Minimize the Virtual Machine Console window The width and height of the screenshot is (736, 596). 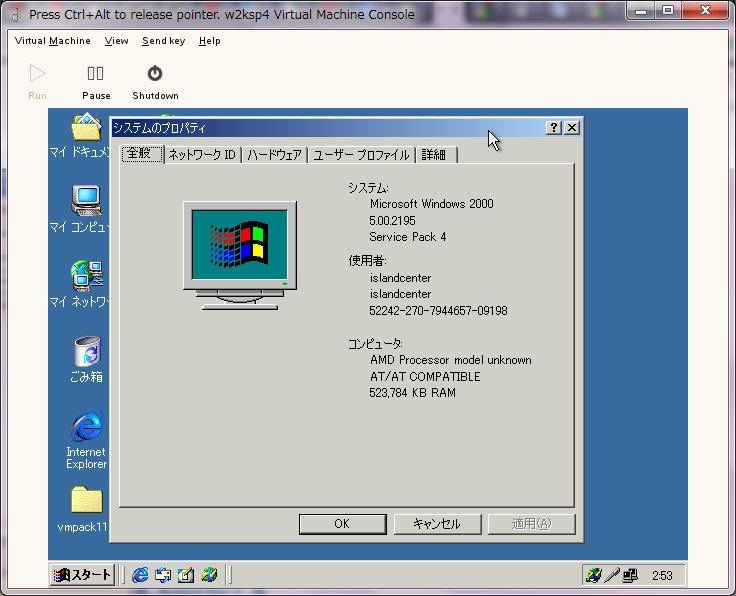tap(641, 10)
